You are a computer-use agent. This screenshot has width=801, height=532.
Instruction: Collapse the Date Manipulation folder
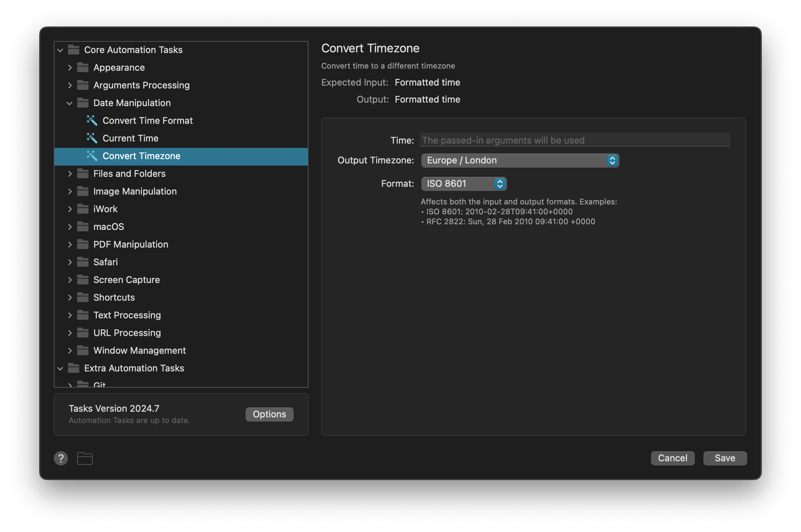(70, 103)
